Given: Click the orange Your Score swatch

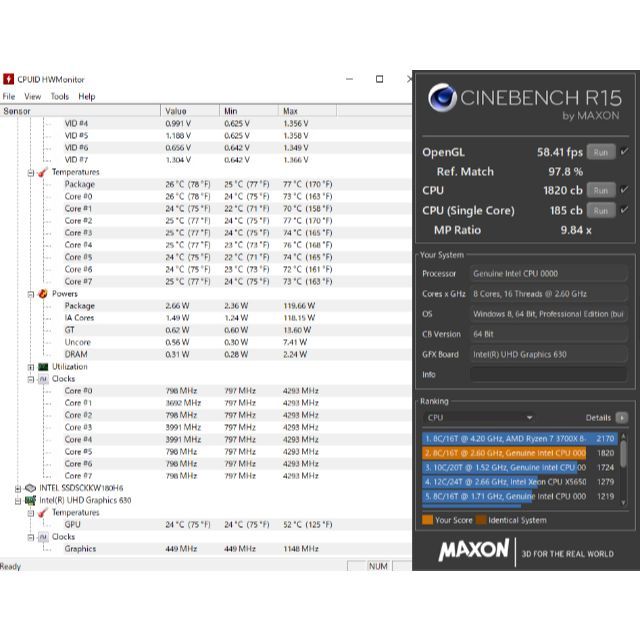Looking at the screenshot, I should pyautogui.click(x=427, y=520).
